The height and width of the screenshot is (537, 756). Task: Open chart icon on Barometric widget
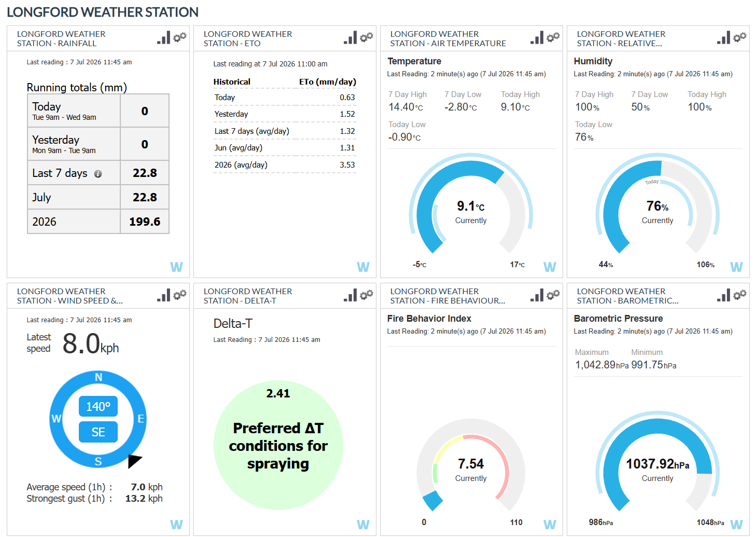click(724, 295)
